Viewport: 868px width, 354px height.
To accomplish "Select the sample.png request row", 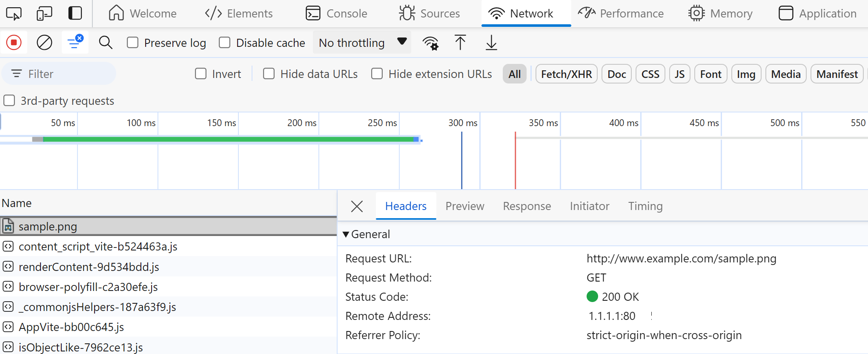I will coord(168,226).
